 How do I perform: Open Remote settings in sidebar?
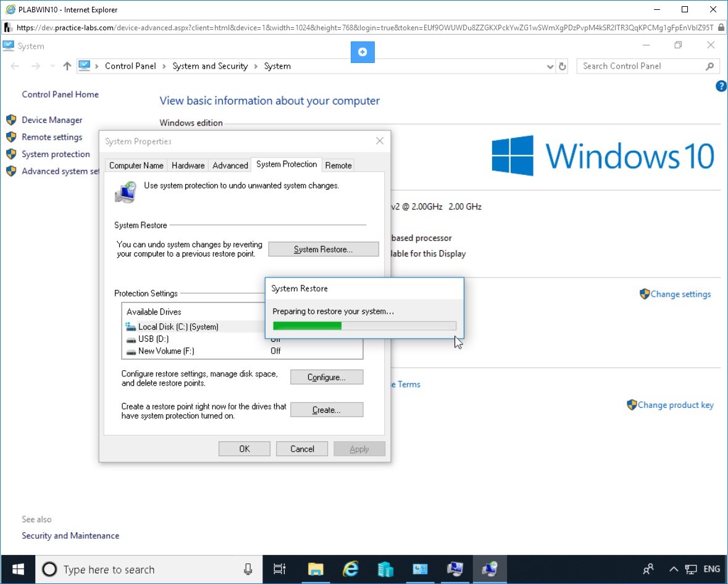(51, 137)
